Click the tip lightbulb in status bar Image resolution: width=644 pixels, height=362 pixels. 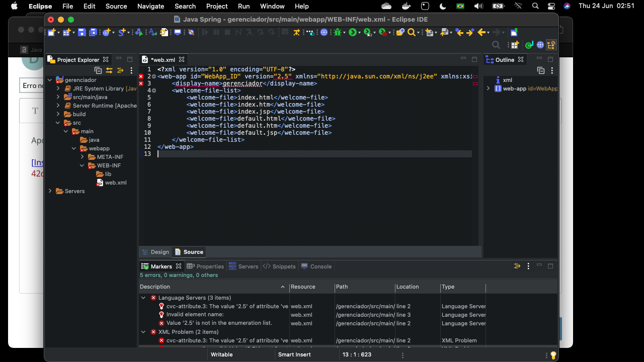[553, 355]
